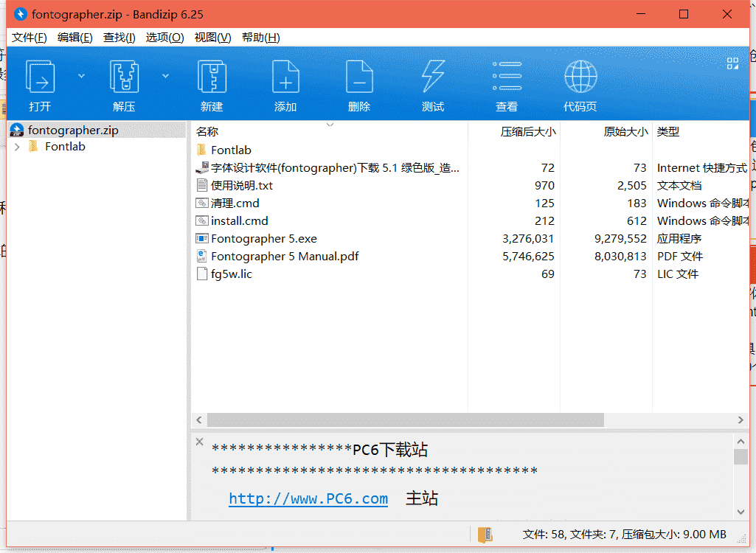Select the file 清理.cmd
The width and height of the screenshot is (756, 553).
point(235,203)
